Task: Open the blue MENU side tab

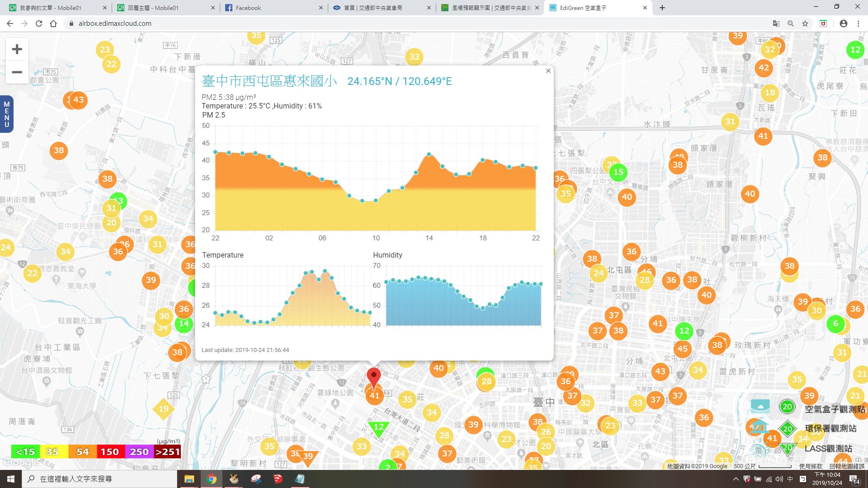Action: pyautogui.click(x=6, y=114)
